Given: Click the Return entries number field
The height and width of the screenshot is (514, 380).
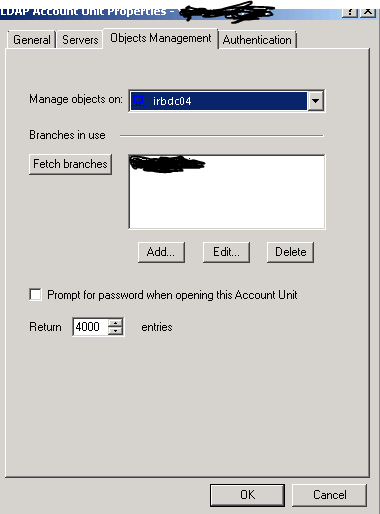Looking at the screenshot, I should coord(90,327).
